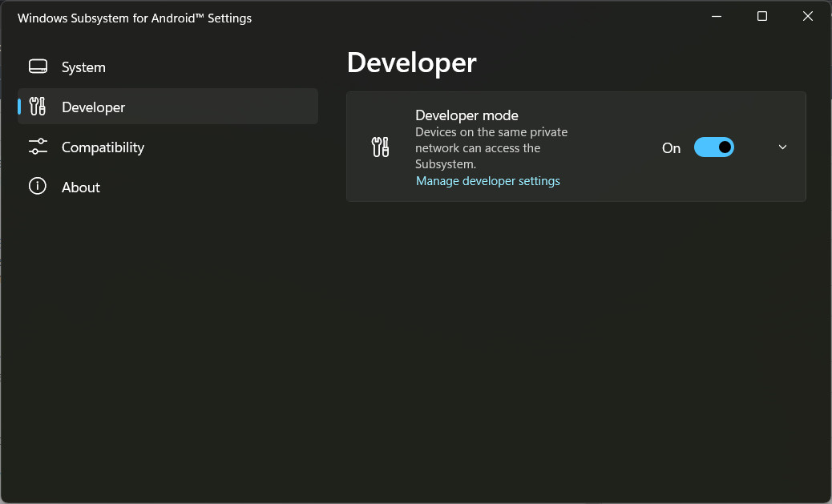Click the About info icon
The image size is (832, 504).
38,186
